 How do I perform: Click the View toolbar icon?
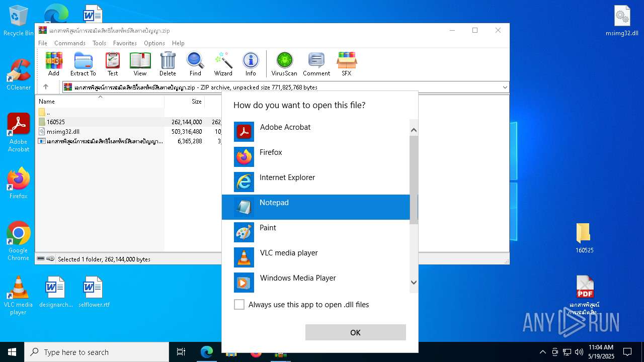(140, 64)
